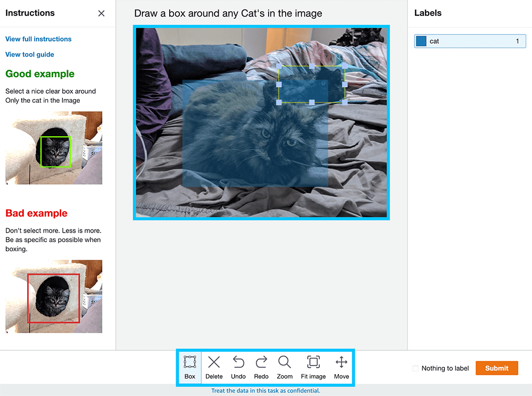Close the Instructions panel
This screenshot has width=532, height=396.
tap(102, 13)
